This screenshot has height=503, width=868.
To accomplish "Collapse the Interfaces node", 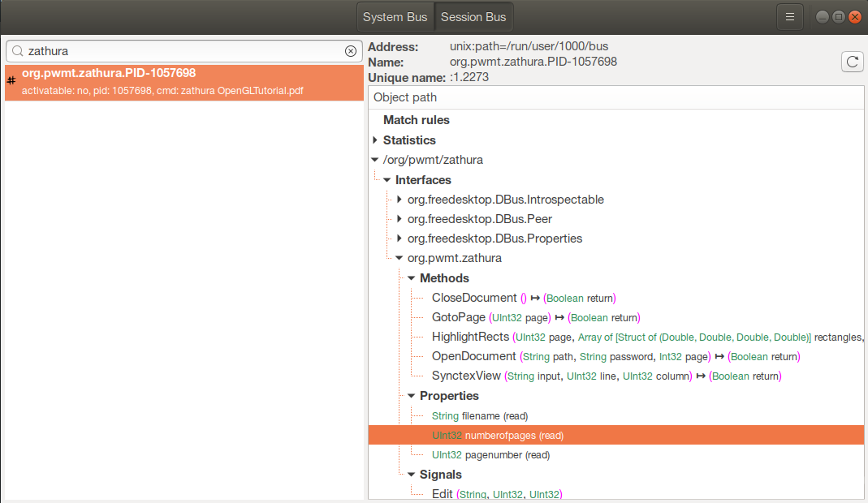I will 387,180.
